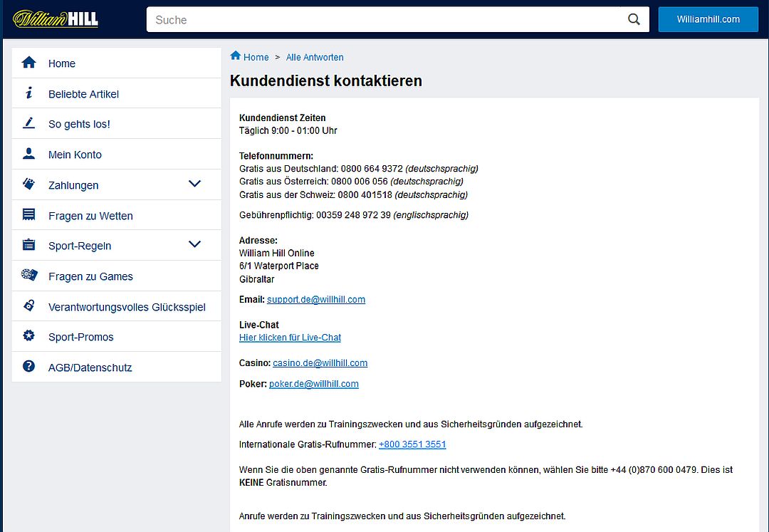Click the Home breadcrumb link

coord(256,58)
